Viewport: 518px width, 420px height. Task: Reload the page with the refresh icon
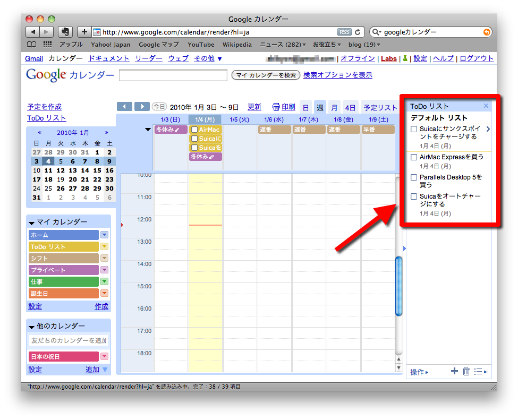pyautogui.click(x=358, y=32)
